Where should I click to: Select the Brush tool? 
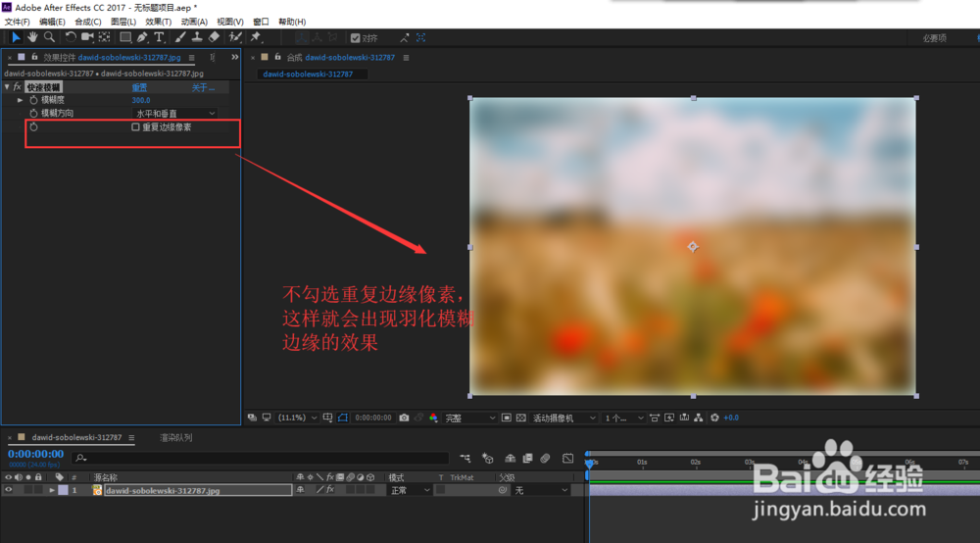(x=180, y=37)
